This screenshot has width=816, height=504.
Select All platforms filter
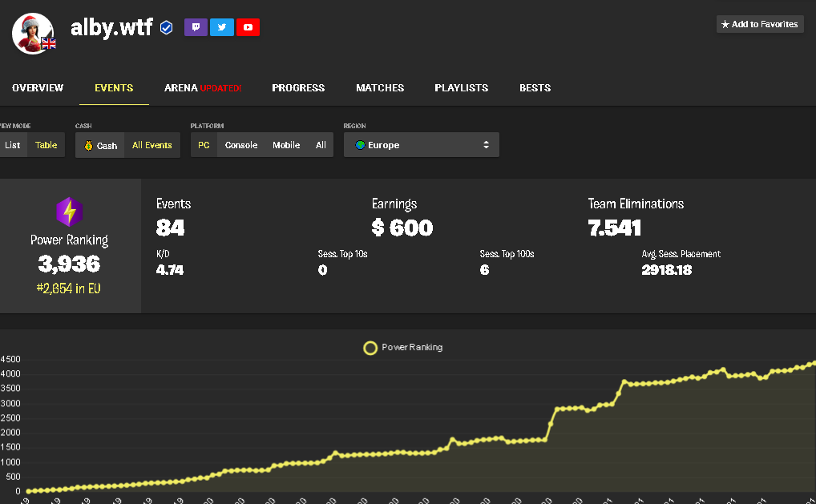coord(321,145)
